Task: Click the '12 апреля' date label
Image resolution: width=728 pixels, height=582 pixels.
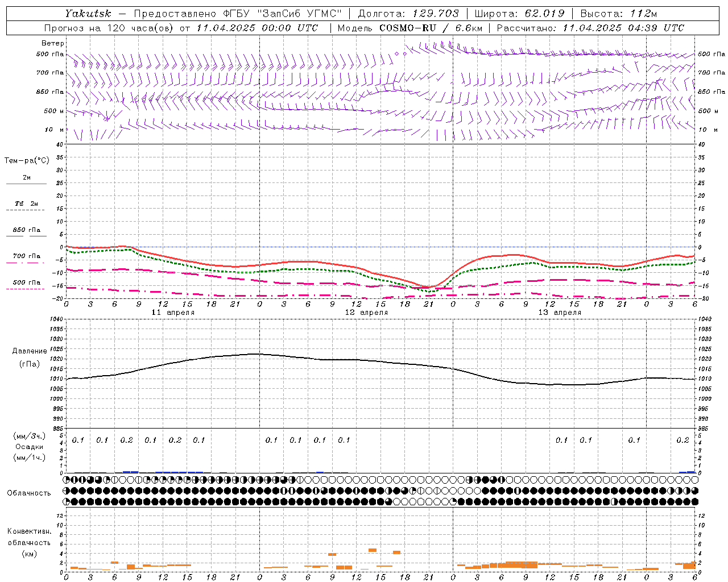Action: pyautogui.click(x=366, y=313)
